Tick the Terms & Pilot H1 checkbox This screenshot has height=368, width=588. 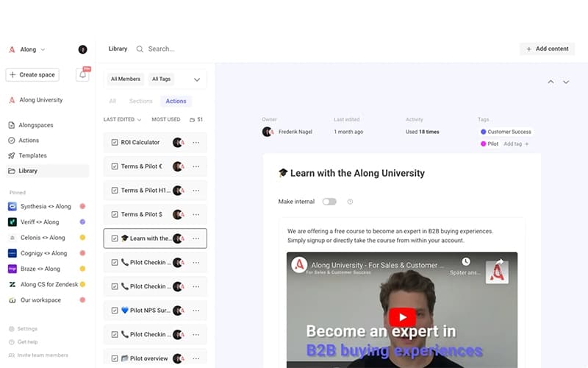coord(115,191)
